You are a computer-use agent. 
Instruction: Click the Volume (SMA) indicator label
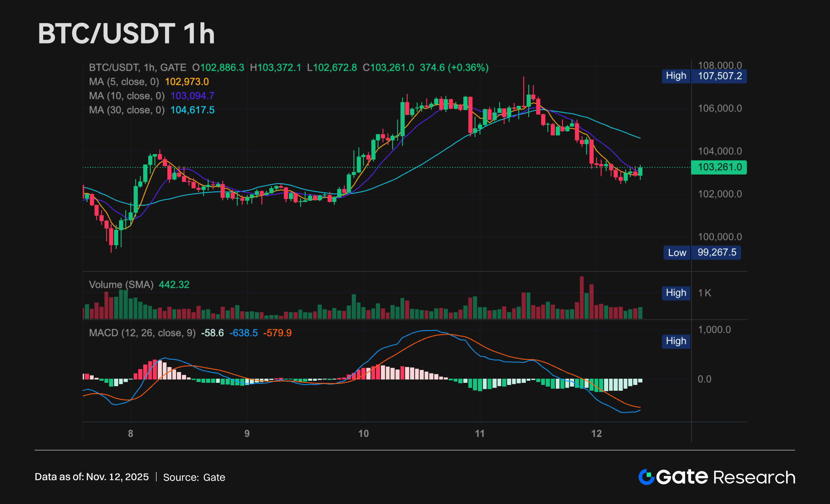pyautogui.click(x=121, y=285)
